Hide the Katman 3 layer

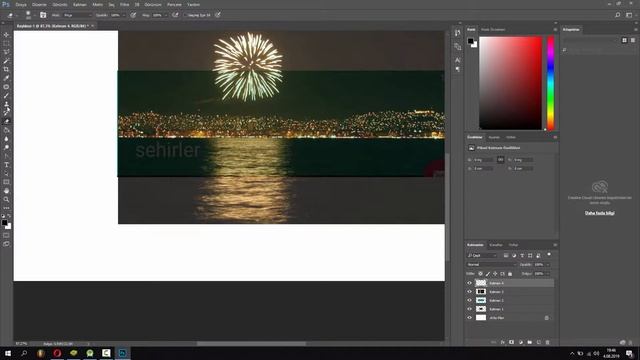469,291
